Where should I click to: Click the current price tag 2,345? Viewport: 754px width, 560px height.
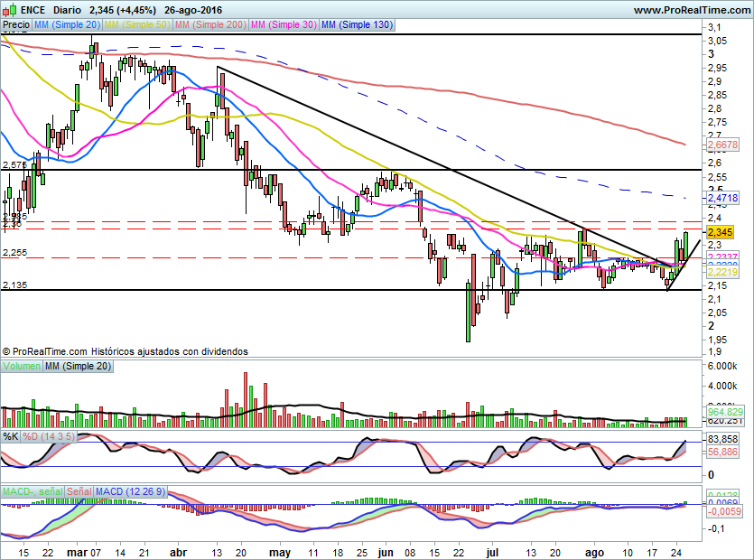[721, 232]
